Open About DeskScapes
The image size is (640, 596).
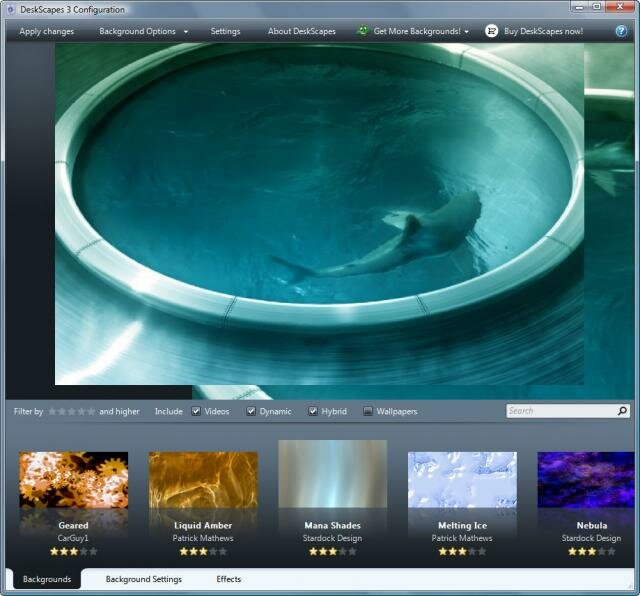302,31
